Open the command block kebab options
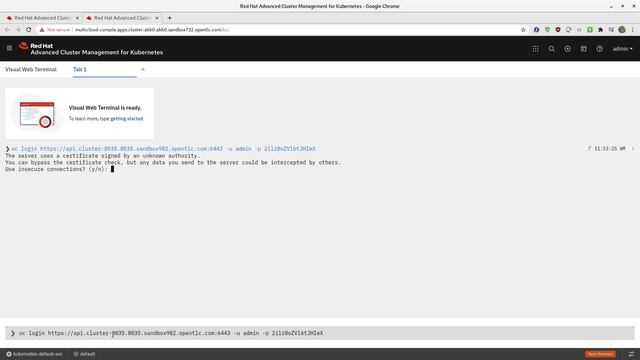This screenshot has width=640, height=360. 633,149
